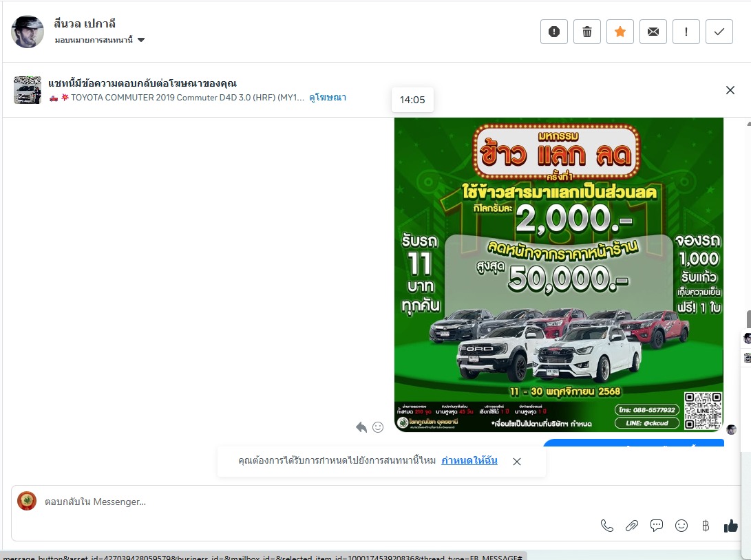Open สีนวล เปกาลี profile picture
This screenshot has width=751, height=560.
coord(28,32)
